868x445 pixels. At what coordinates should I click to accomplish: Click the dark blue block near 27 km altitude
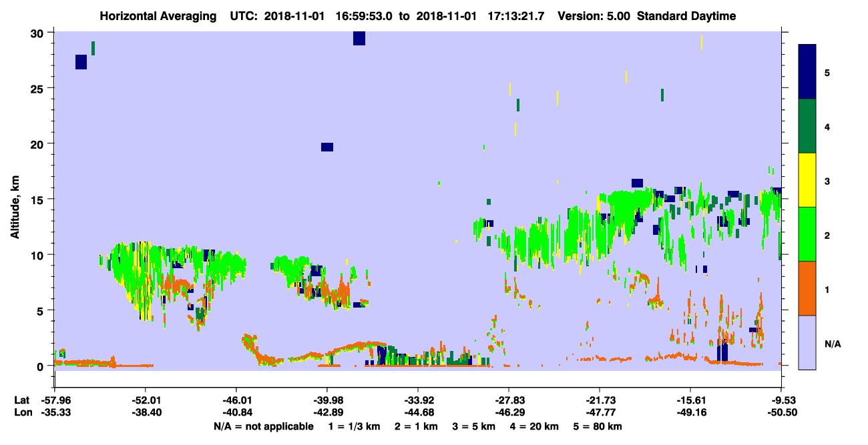(81, 62)
